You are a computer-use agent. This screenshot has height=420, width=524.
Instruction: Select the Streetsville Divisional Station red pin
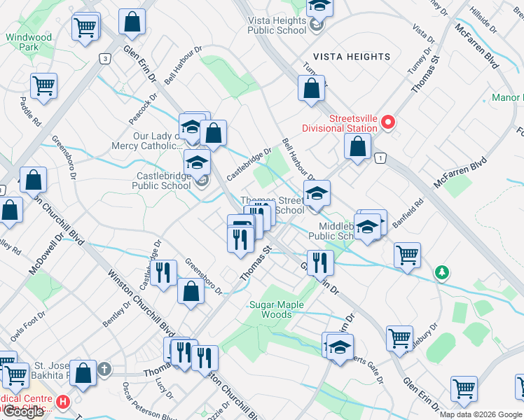pyautogui.click(x=388, y=122)
